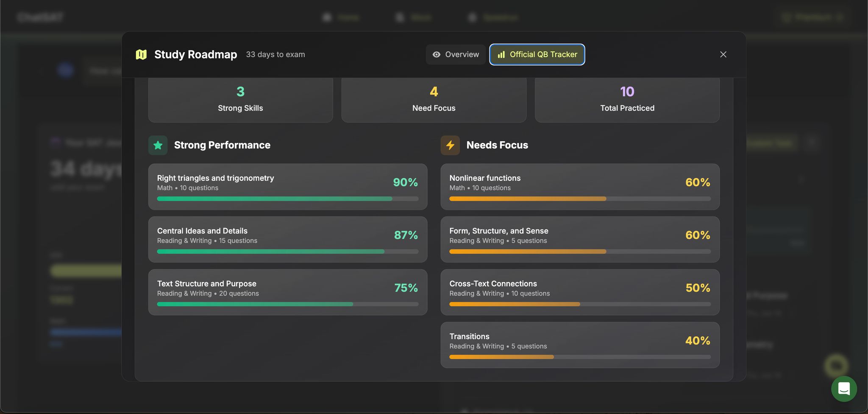
Task: Click the Transitions progress bar
Action: [x=580, y=357]
